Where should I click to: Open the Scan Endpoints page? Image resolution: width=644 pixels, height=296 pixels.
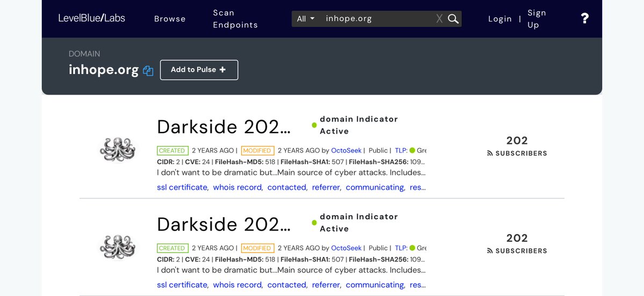(235, 19)
